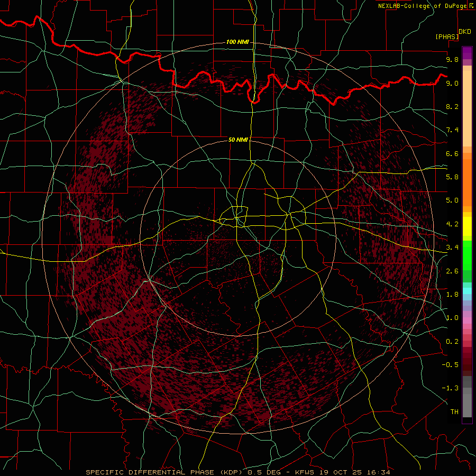Click the 3.4 scale value
Image resolution: width=476 pixels, height=476 pixels.
coord(452,248)
